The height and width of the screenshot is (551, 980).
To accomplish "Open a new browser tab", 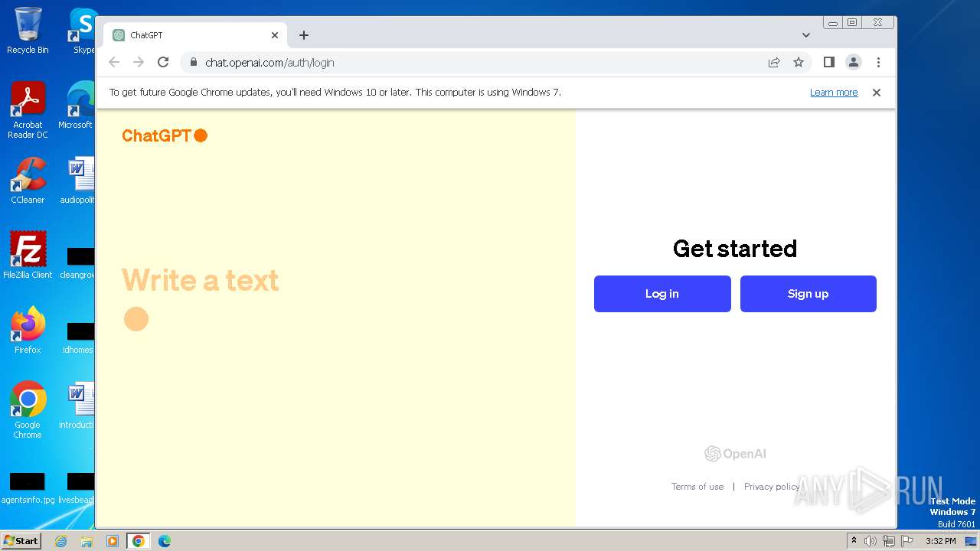I will coord(304,35).
